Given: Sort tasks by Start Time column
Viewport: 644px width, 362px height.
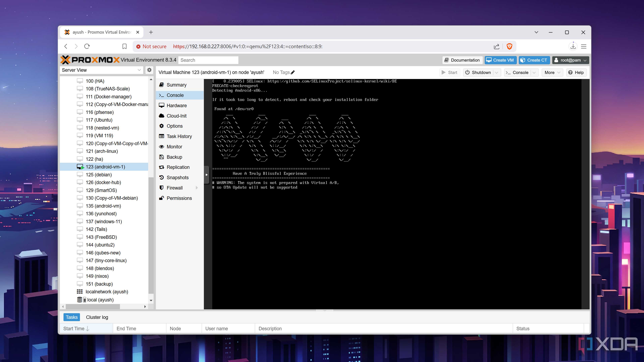Looking at the screenshot, I should tap(86, 328).
